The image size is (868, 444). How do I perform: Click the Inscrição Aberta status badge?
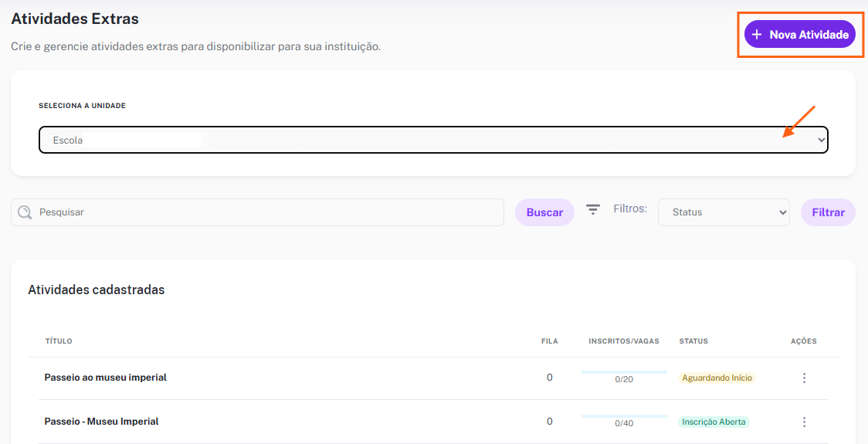tap(714, 422)
